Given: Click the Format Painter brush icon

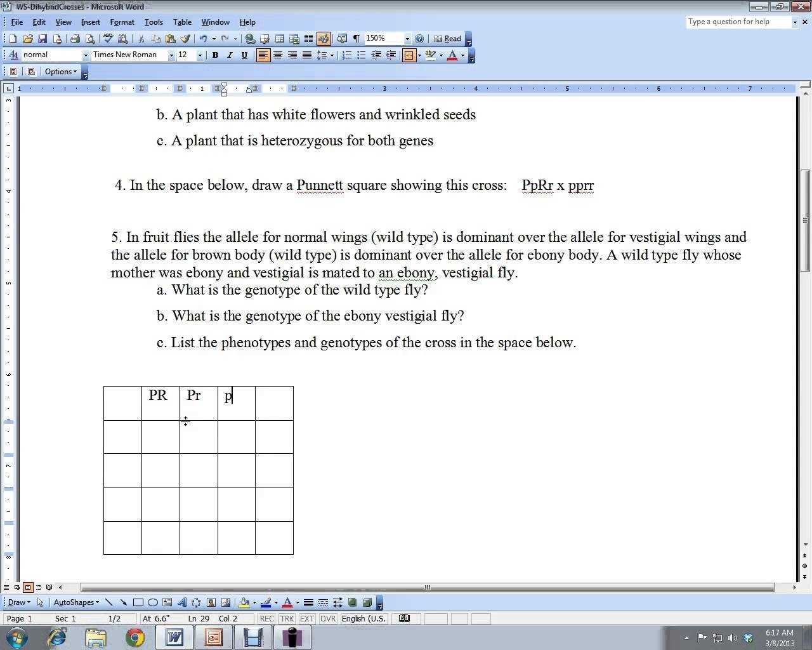Looking at the screenshot, I should [x=186, y=39].
